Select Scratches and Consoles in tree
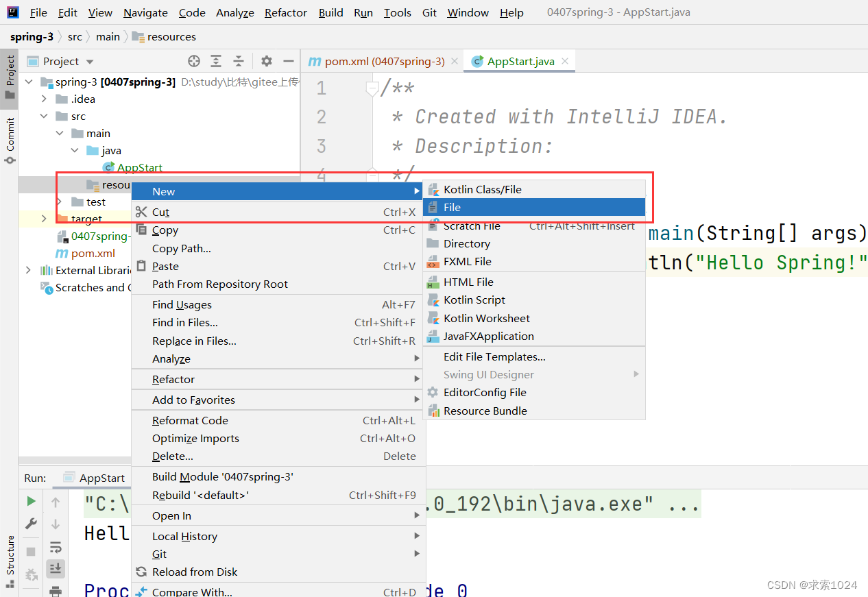The image size is (868, 597). (85, 287)
